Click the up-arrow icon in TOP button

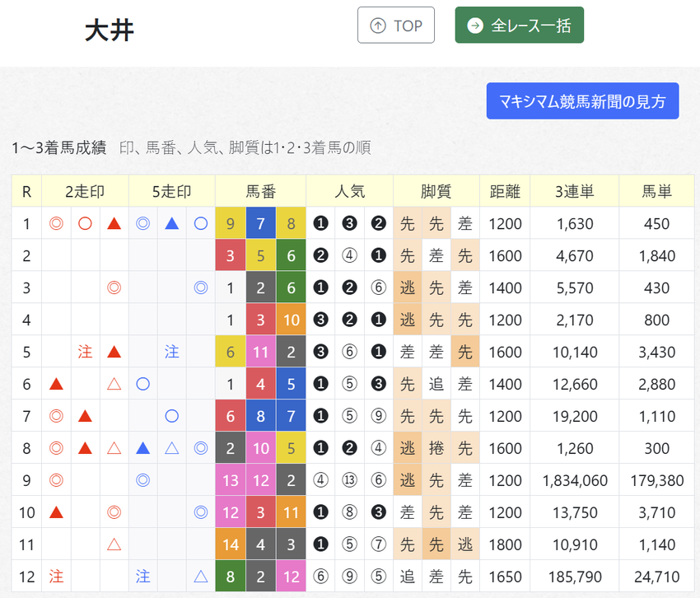point(378,26)
